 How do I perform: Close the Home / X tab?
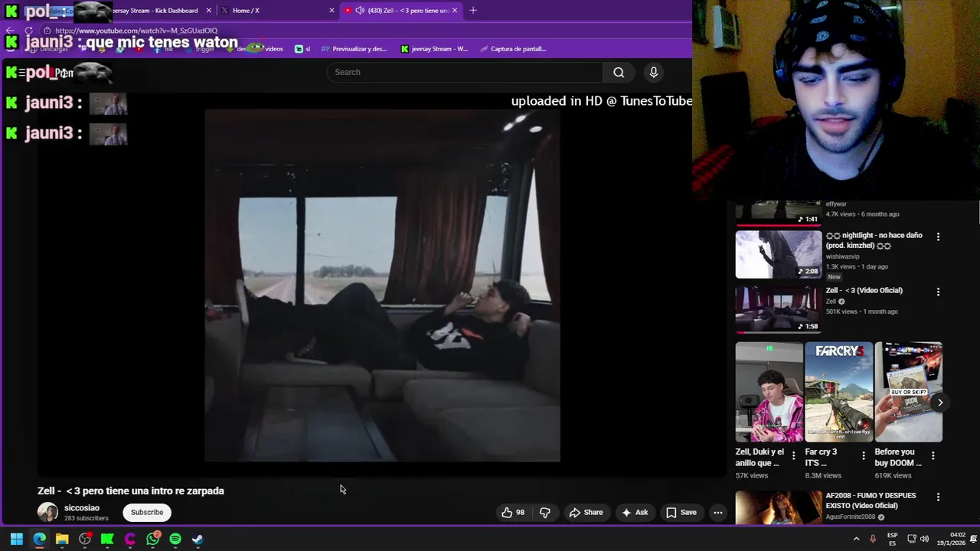tap(332, 10)
